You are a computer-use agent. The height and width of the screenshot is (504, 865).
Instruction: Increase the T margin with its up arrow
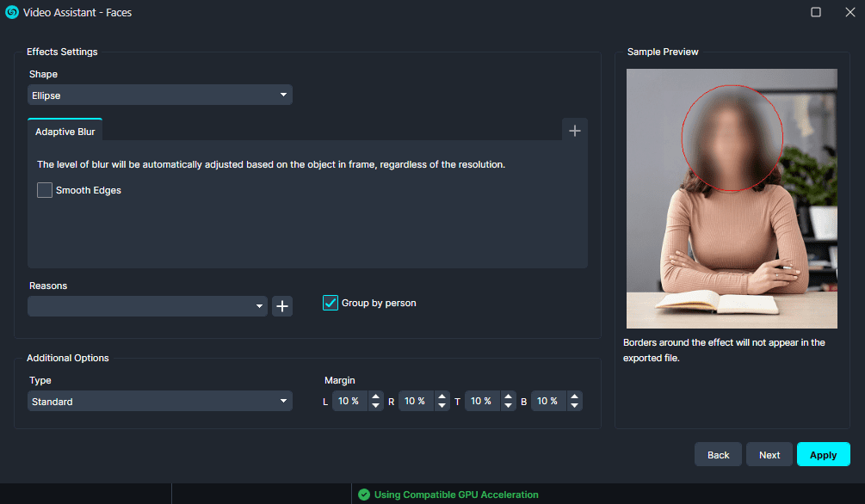(x=508, y=396)
